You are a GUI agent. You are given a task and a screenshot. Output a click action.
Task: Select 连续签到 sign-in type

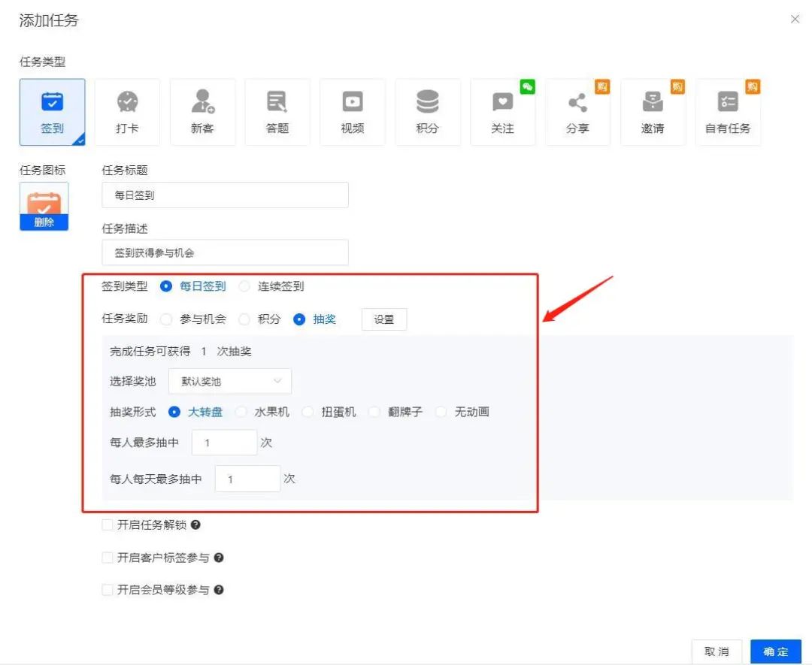(244, 286)
